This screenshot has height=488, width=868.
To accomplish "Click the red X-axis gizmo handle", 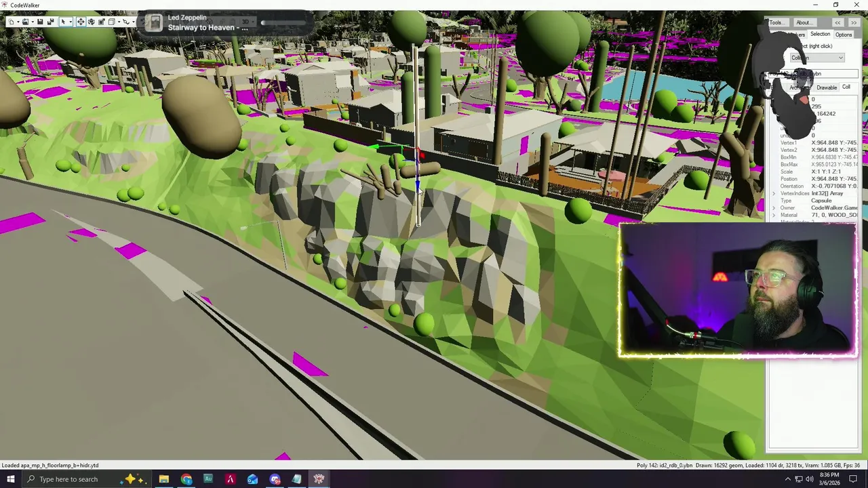I will coord(421,155).
